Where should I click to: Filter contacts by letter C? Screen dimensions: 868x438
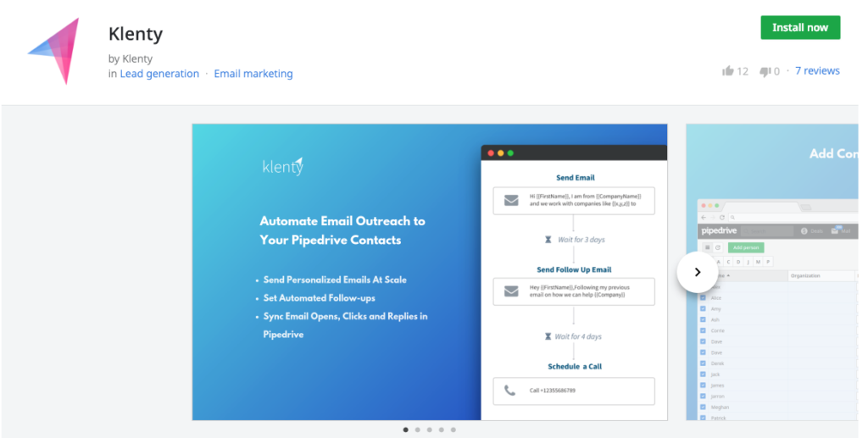click(x=728, y=261)
